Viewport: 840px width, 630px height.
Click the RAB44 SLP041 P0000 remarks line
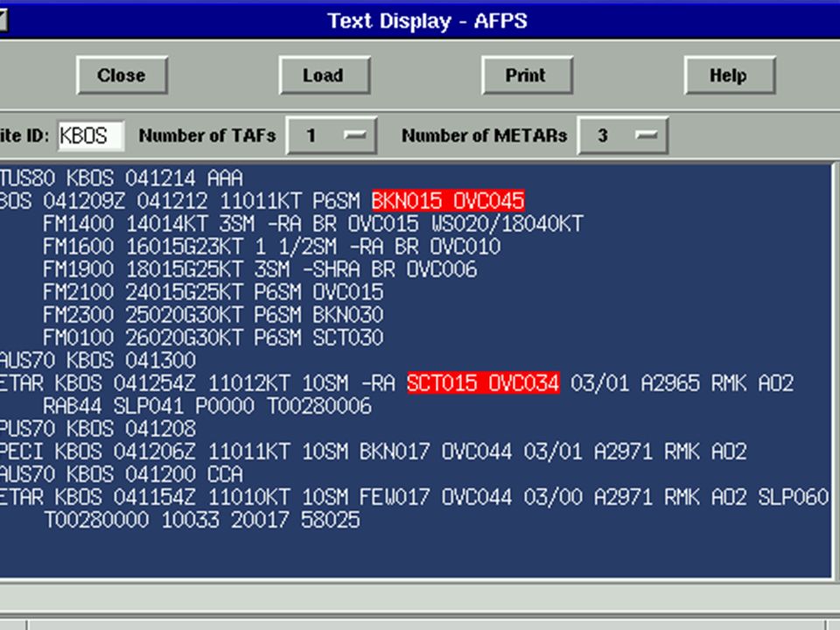pyautogui.click(x=206, y=406)
